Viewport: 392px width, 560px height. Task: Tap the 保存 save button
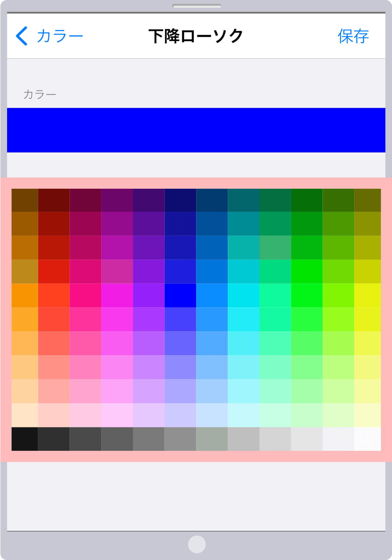coord(353,36)
